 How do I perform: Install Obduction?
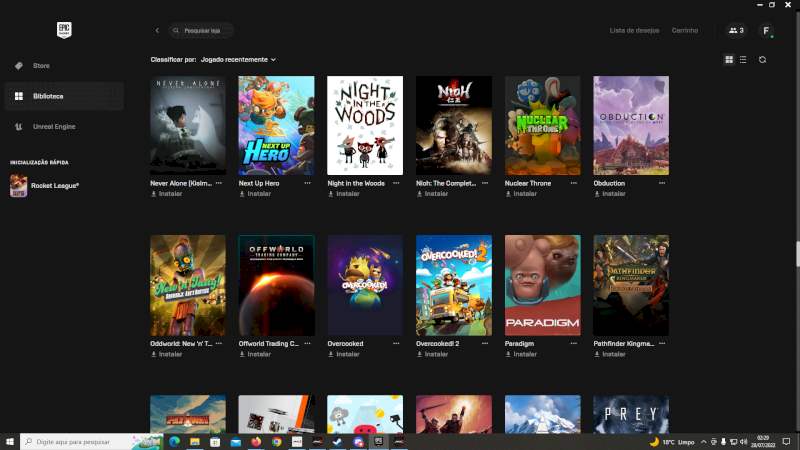point(611,194)
